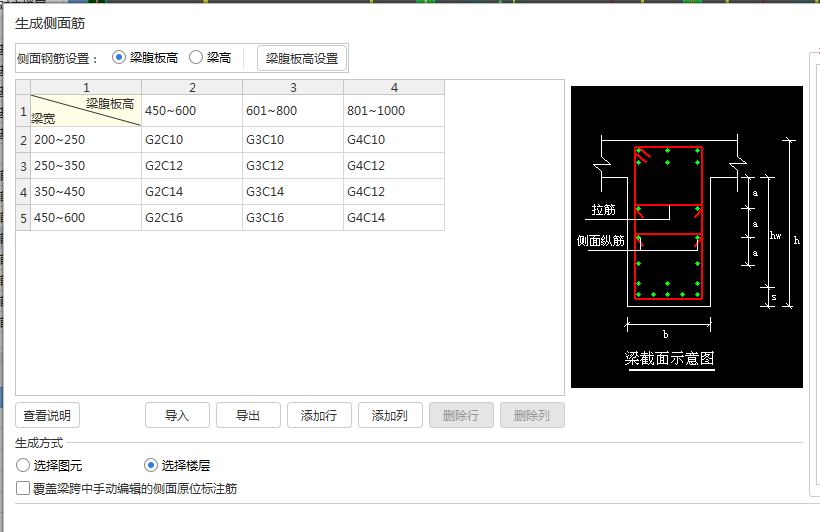Click the 查看说明 button
The width and height of the screenshot is (820, 532).
click(47, 415)
